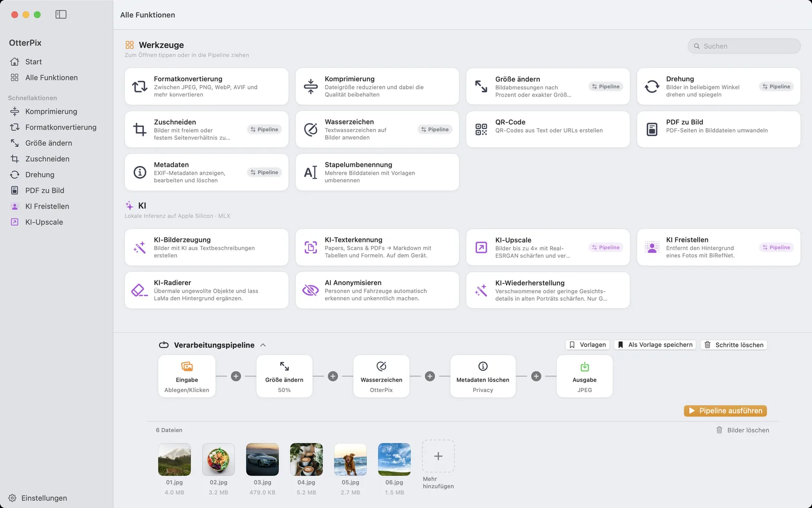Add Metadaten via its Pipeline badge
812x508 pixels.
click(x=264, y=173)
